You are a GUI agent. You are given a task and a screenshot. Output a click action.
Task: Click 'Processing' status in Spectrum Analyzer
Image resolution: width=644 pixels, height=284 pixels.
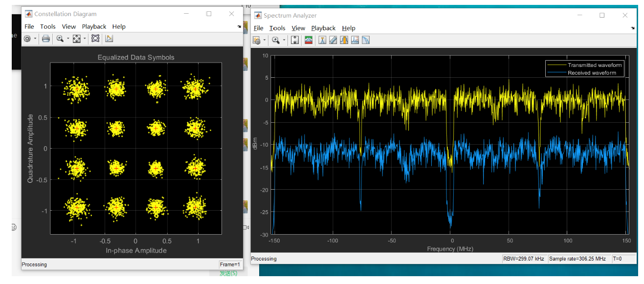point(264,259)
